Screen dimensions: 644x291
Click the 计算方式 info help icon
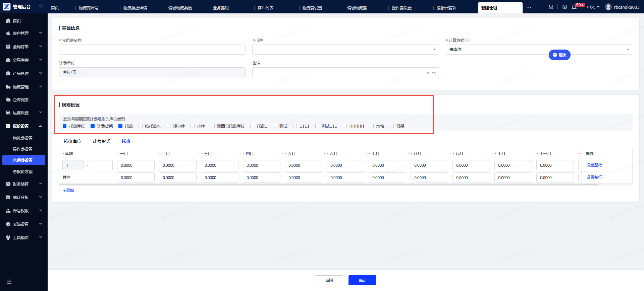pyautogui.click(x=467, y=40)
